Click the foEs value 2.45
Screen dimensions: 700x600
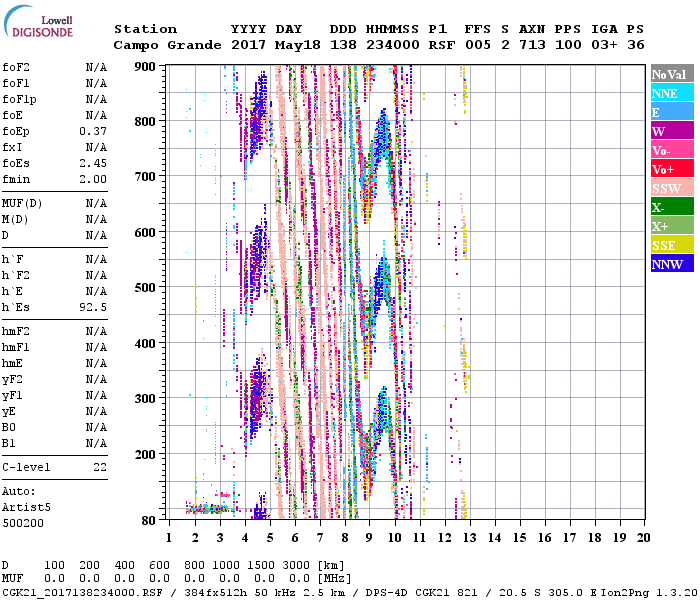[93, 163]
